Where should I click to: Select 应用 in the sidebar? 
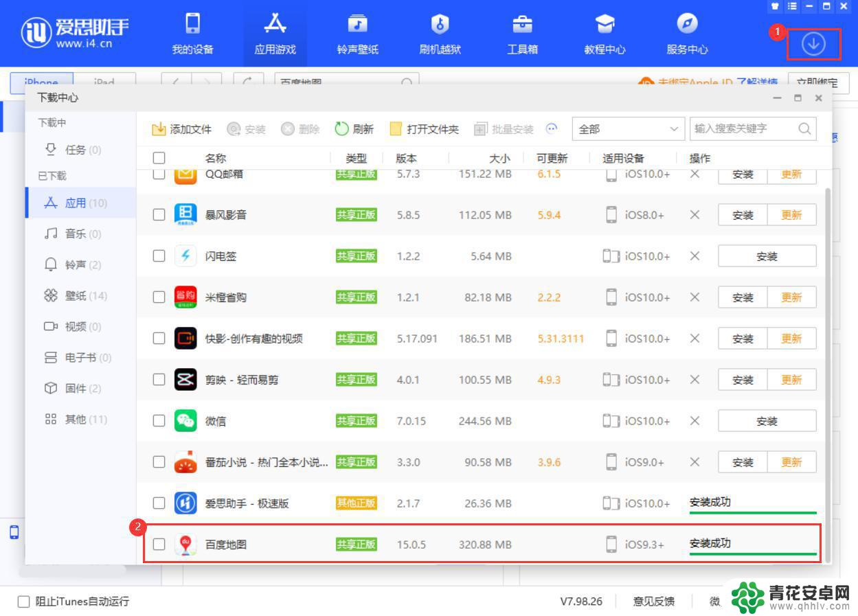pos(80,203)
